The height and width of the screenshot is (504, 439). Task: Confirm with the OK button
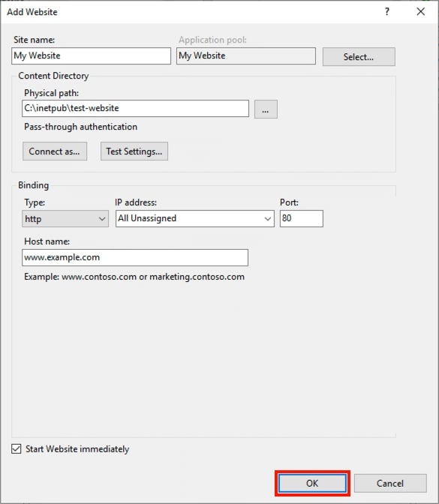(312, 483)
